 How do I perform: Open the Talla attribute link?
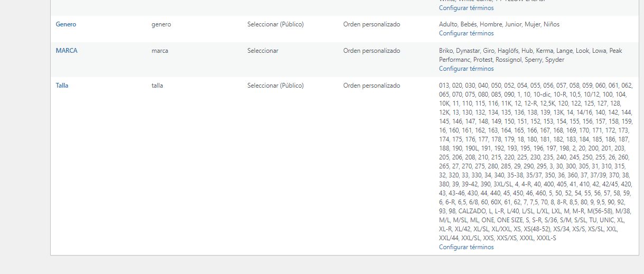pos(62,86)
